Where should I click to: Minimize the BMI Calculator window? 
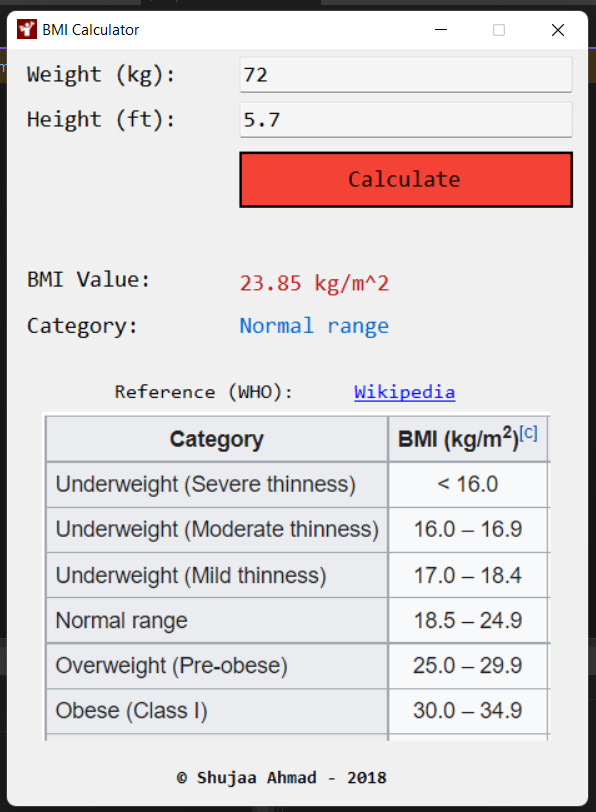click(440, 29)
